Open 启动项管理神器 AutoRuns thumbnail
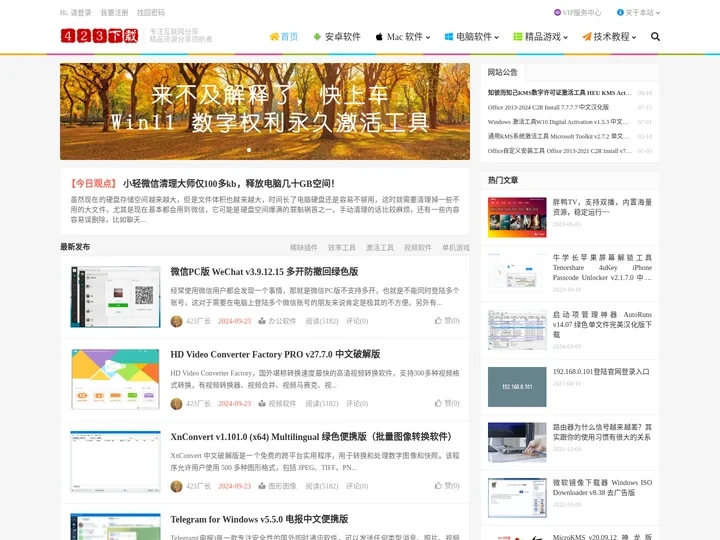 (517, 330)
